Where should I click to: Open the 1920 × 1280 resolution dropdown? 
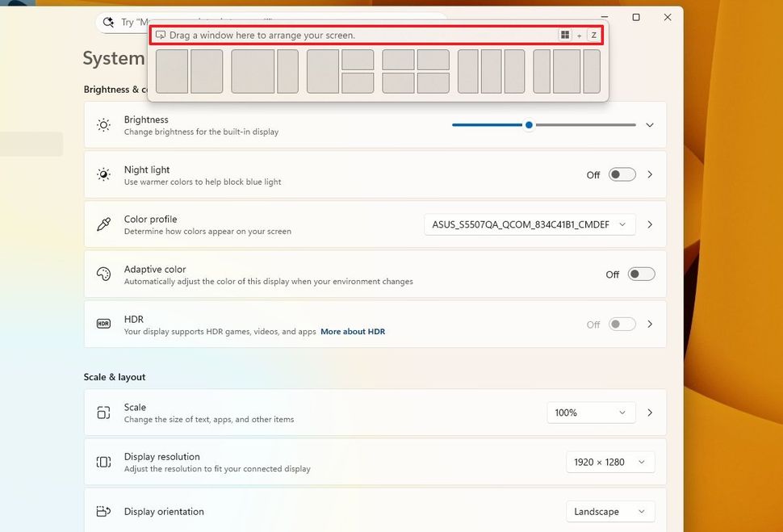[609, 463]
